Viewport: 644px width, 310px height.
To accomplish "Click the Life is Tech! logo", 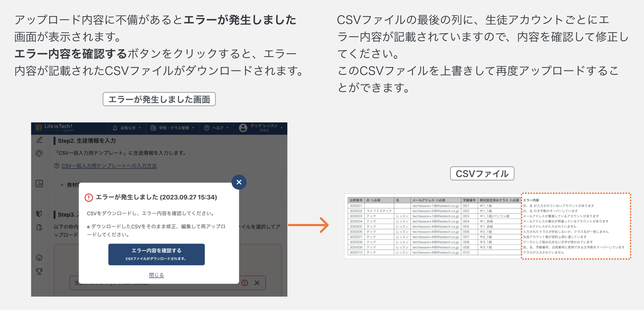I will [x=55, y=127].
